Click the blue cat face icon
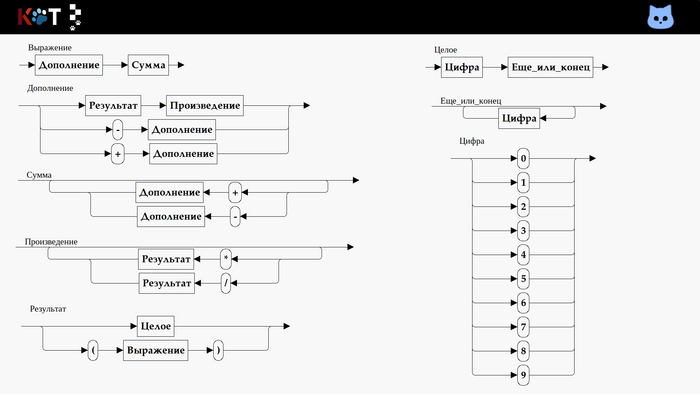This screenshot has height=394, width=700. pyautogui.click(x=660, y=17)
